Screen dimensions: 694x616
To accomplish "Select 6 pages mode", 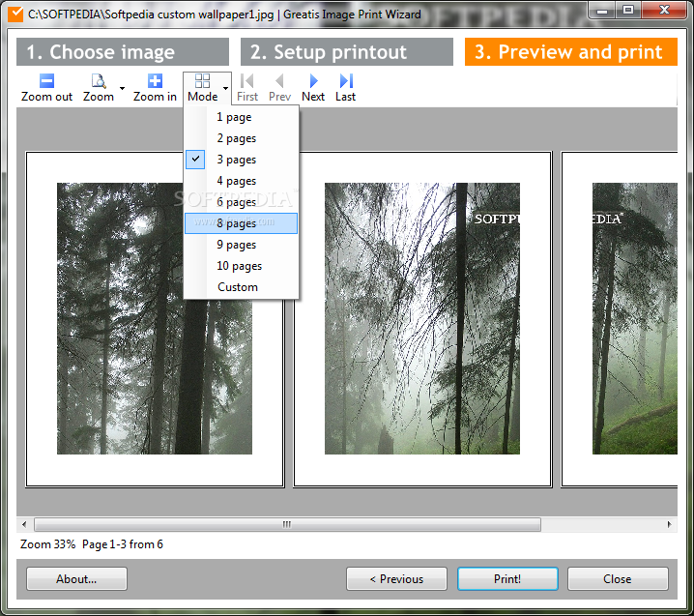I will [242, 202].
